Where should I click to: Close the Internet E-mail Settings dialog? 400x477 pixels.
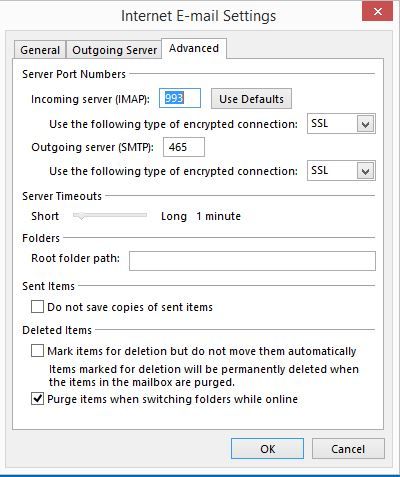coord(377,12)
